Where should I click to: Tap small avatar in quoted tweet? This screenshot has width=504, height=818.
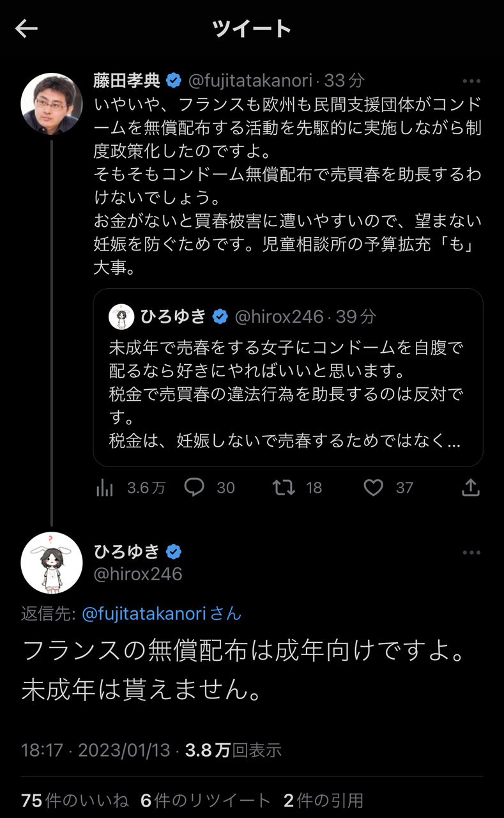point(121,316)
